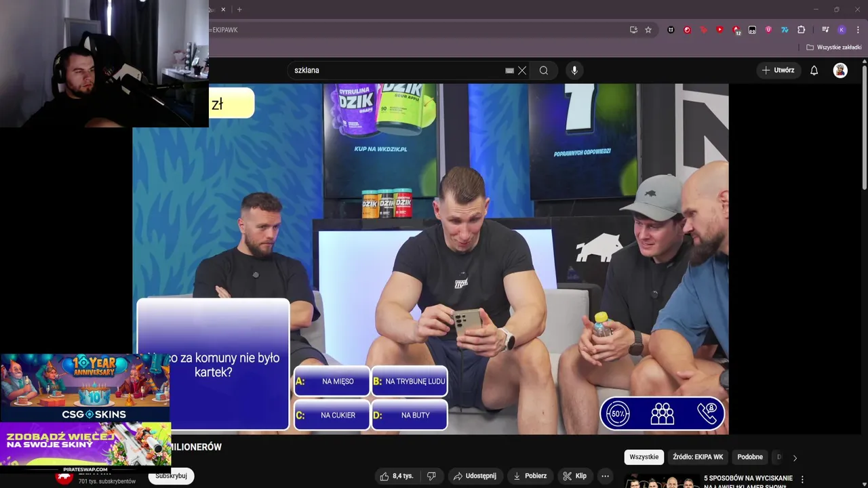Select the 'Źródło: EKIPA WK' chip

point(698,457)
